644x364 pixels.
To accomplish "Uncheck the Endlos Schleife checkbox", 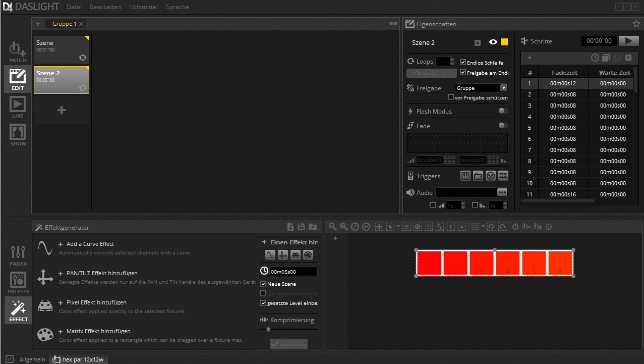I will [x=462, y=62].
